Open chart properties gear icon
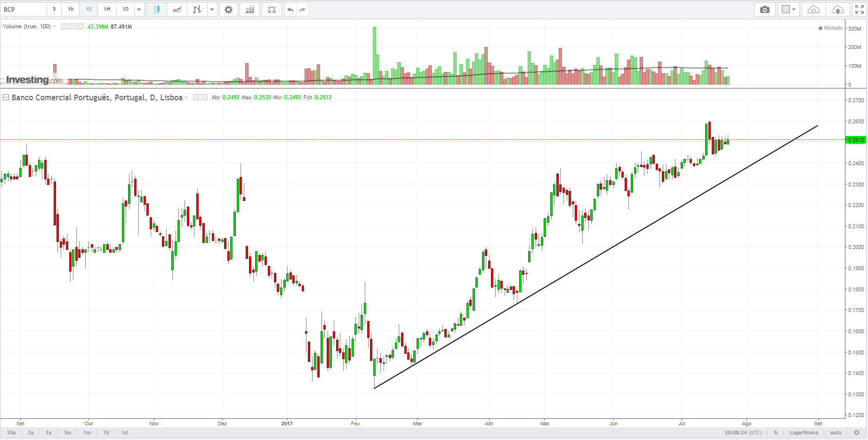Image resolution: width=868 pixels, height=440 pixels. click(228, 9)
